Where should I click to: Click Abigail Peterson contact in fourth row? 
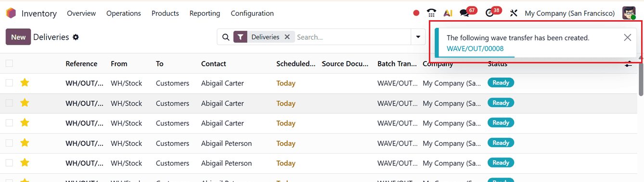[226, 143]
